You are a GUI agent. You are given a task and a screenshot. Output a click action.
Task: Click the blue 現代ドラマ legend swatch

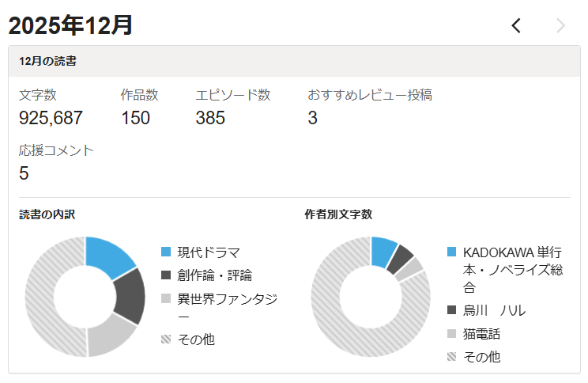coord(166,252)
